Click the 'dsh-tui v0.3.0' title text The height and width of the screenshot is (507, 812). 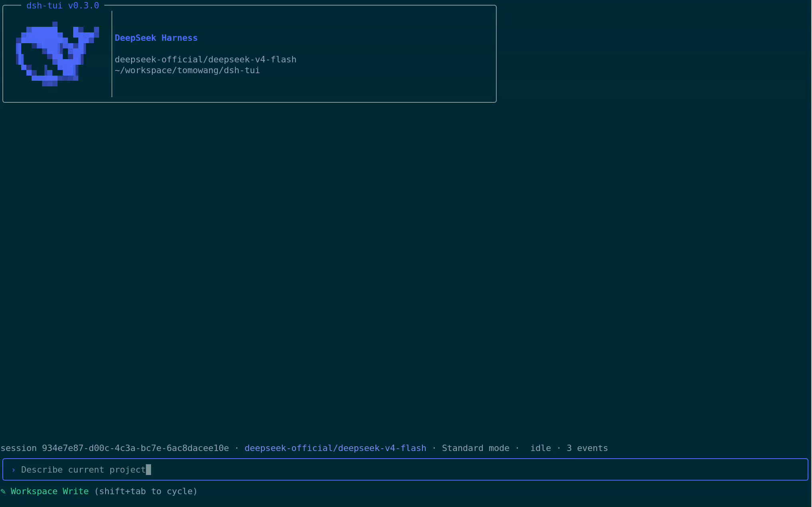63,6
